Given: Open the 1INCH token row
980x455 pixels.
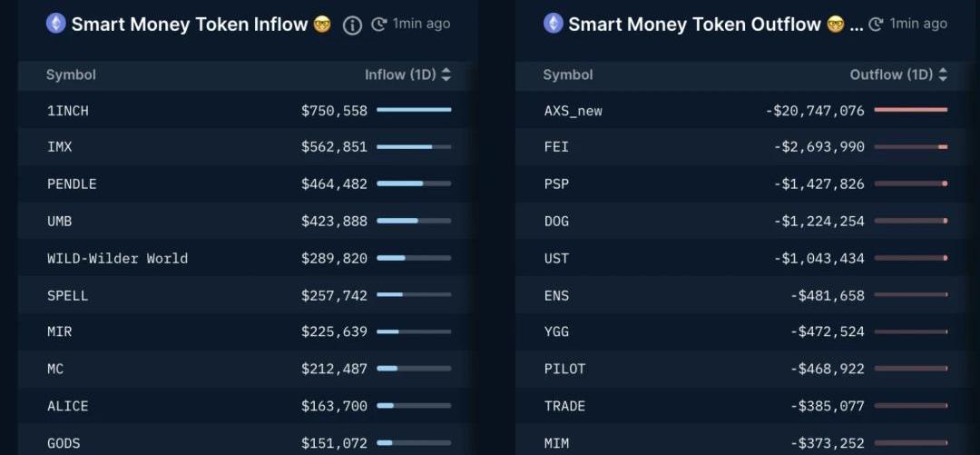Looking at the screenshot, I should point(68,110).
